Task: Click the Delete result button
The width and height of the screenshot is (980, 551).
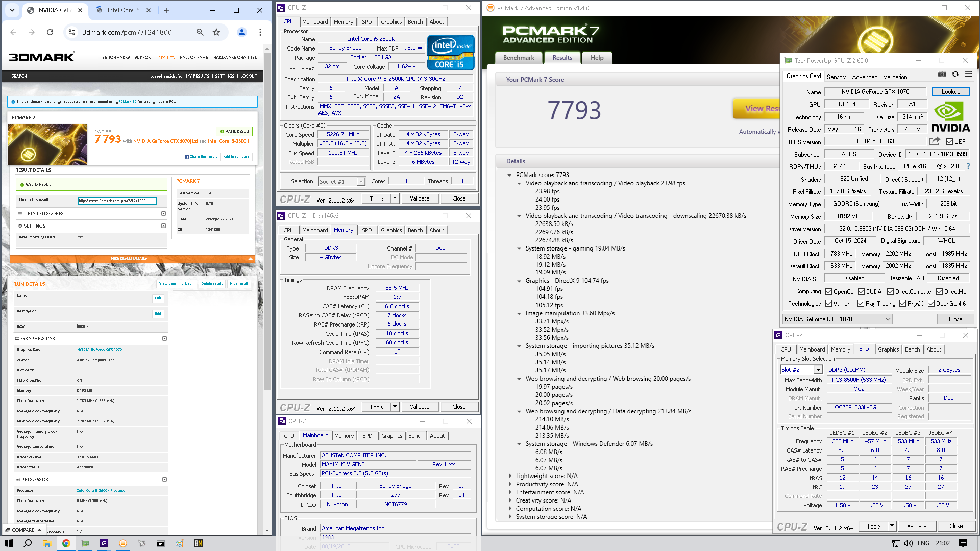Action: pos(212,284)
